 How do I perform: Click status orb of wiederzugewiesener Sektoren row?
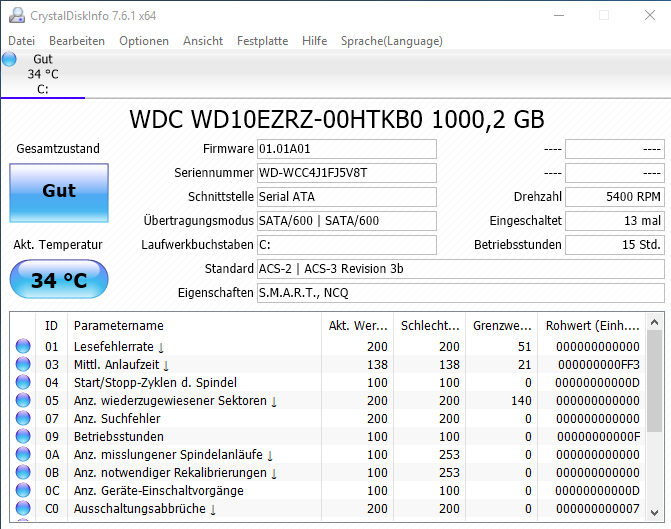23,400
